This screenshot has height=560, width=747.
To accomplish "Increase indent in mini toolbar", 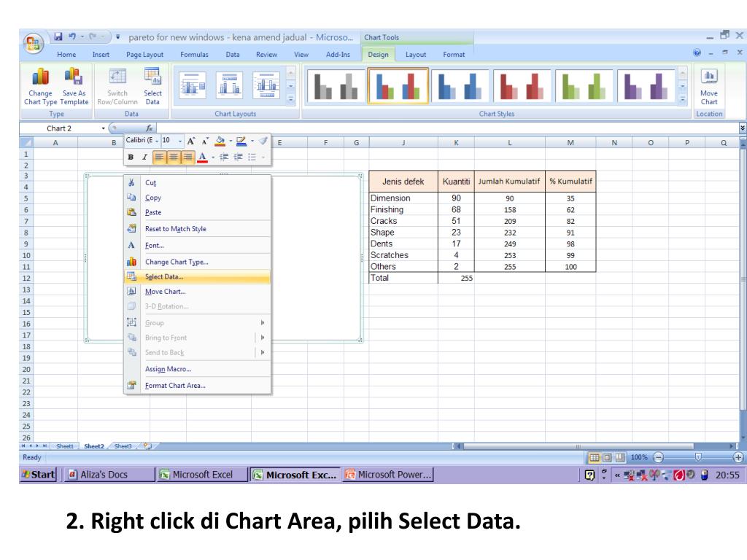I will pyautogui.click(x=239, y=157).
